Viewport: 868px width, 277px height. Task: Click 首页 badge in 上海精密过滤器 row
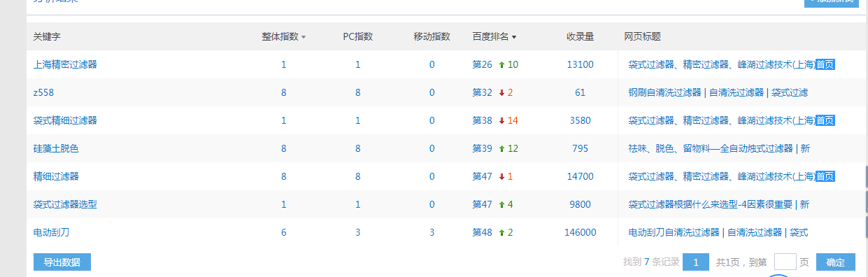coord(825,64)
